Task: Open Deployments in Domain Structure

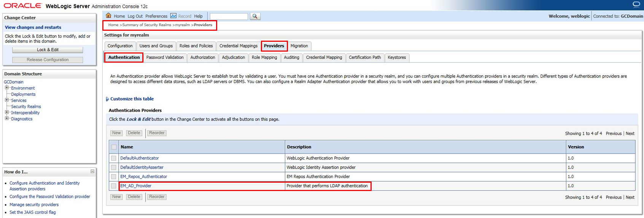Action: pyautogui.click(x=23, y=94)
